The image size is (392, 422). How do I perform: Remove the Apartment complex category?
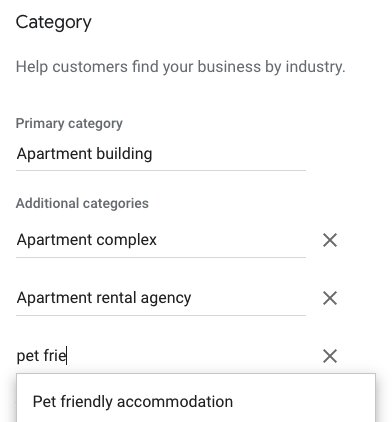click(330, 240)
